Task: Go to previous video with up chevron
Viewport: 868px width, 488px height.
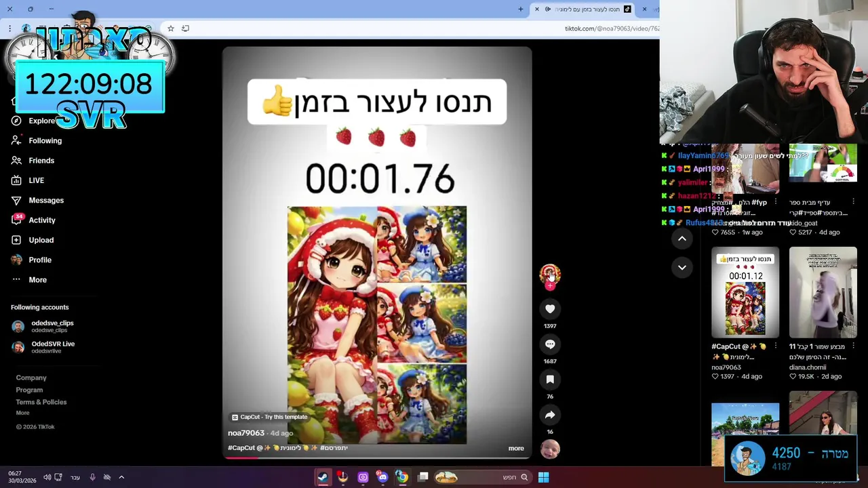Action: click(682, 239)
